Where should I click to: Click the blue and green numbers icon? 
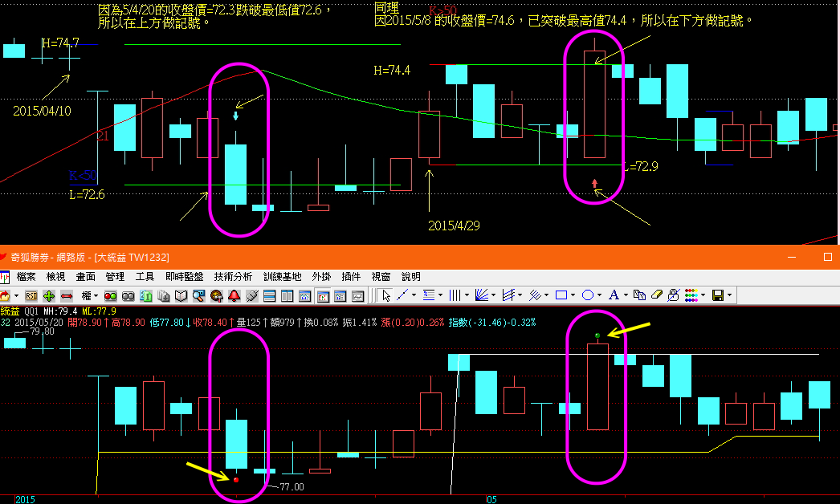tap(145, 295)
